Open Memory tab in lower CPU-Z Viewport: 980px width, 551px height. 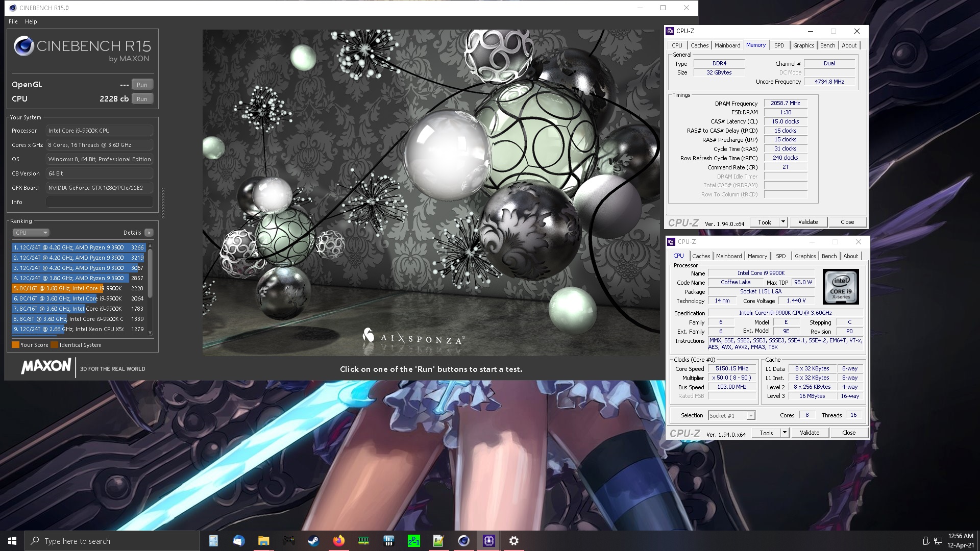pyautogui.click(x=757, y=256)
